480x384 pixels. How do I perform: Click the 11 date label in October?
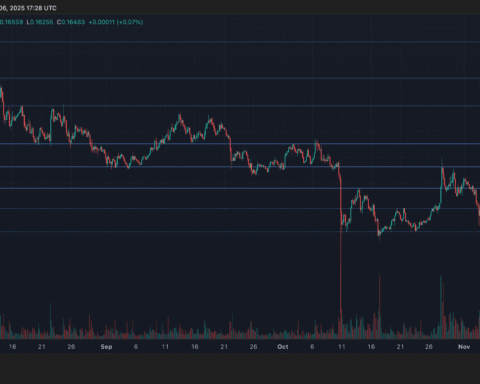(x=342, y=347)
